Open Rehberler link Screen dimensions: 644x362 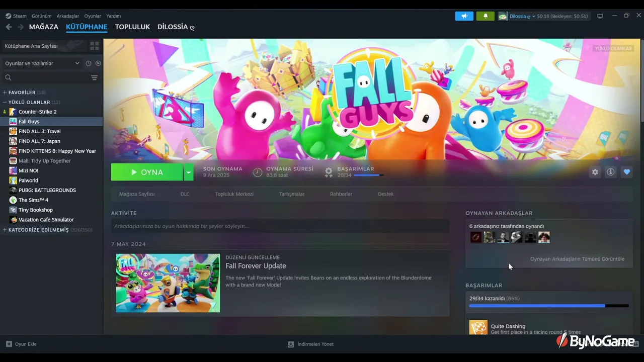coord(341,194)
